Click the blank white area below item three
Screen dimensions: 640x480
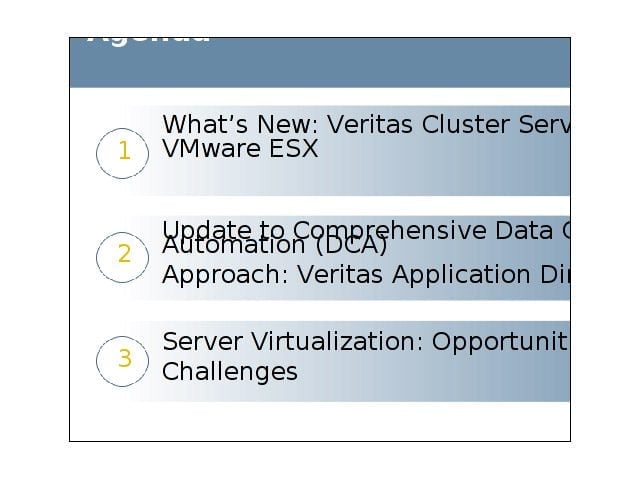tap(320, 421)
